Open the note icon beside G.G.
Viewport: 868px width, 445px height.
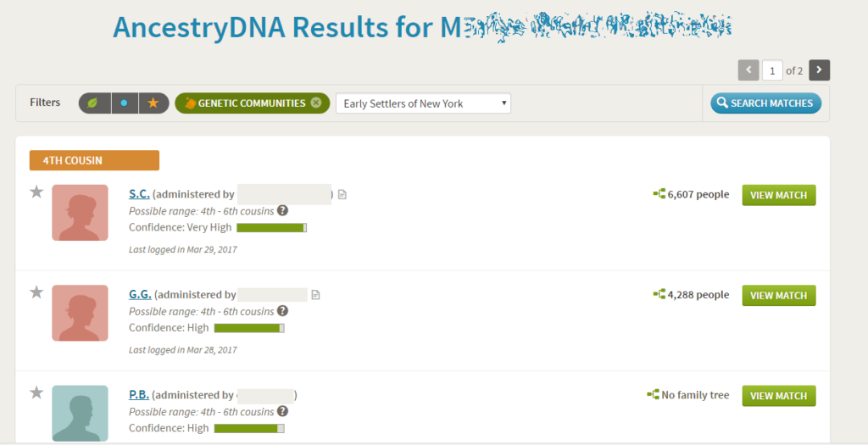315,295
